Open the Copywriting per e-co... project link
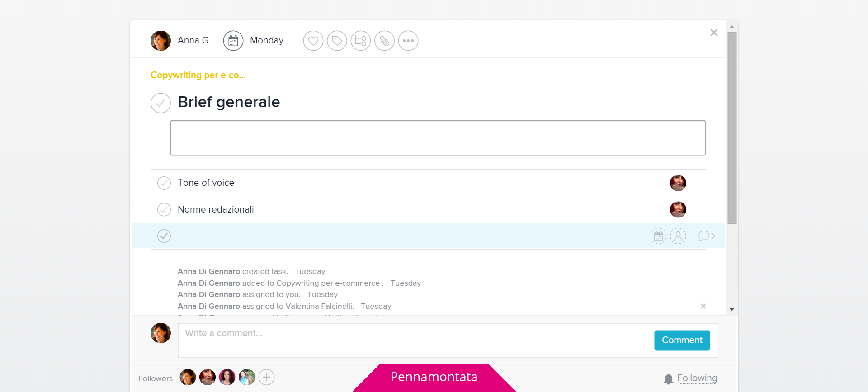 198,75
